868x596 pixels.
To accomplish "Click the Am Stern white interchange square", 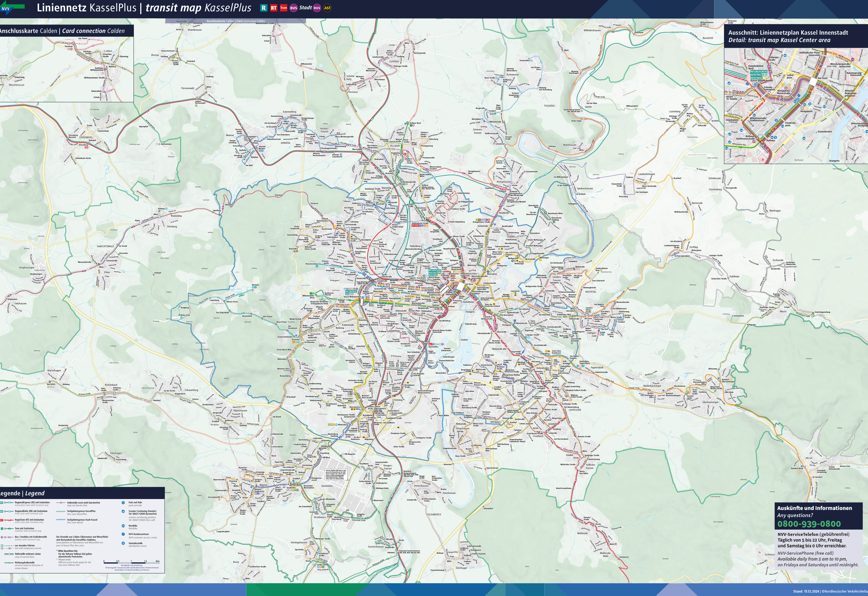I will pos(813,81).
